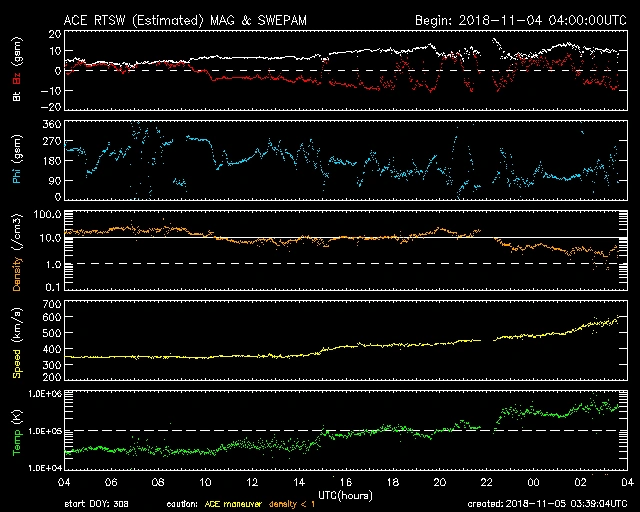640x512 pixels.
Task: Click the '12' hour label on time axis
Action: click(252, 483)
